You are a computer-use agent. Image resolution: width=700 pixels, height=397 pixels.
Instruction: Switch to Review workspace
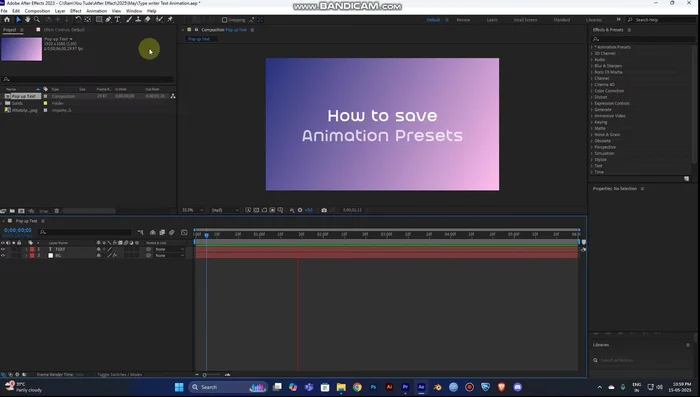point(463,20)
